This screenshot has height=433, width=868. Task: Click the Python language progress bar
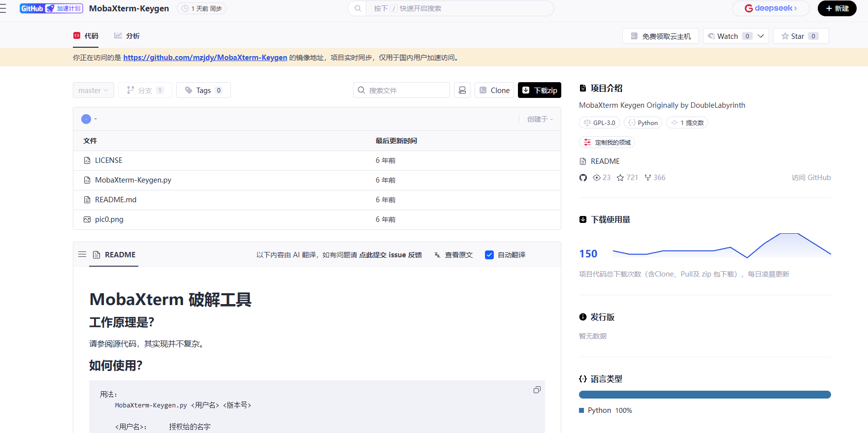pos(705,395)
